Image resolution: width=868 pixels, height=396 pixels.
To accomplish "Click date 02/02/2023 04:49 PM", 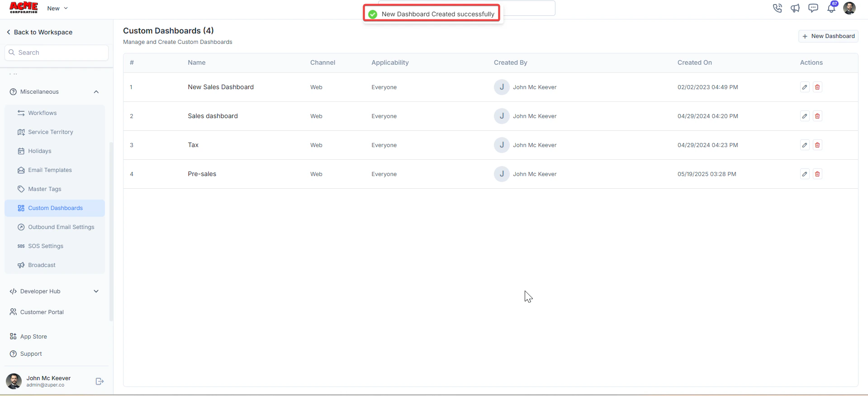I will point(707,87).
